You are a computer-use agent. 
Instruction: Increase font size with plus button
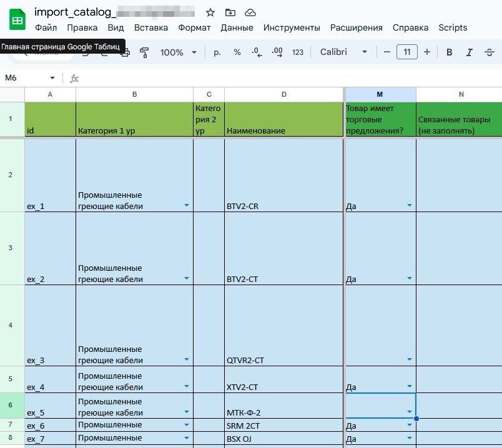(427, 52)
